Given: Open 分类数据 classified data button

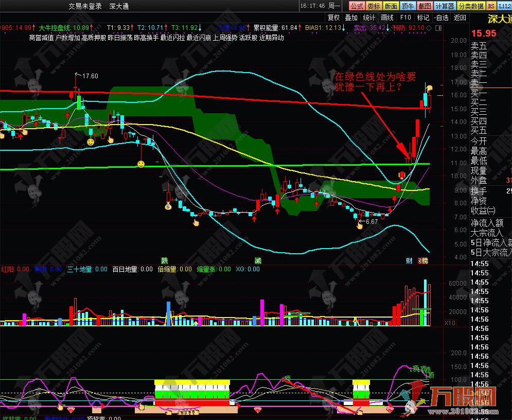Looking at the screenshot, I should 471,6.
